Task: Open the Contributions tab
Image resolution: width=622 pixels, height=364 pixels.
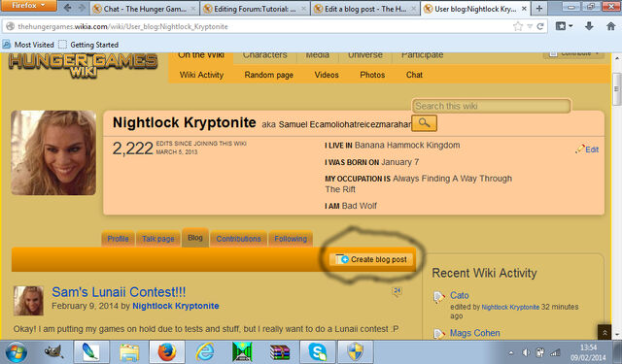Action: tap(238, 239)
